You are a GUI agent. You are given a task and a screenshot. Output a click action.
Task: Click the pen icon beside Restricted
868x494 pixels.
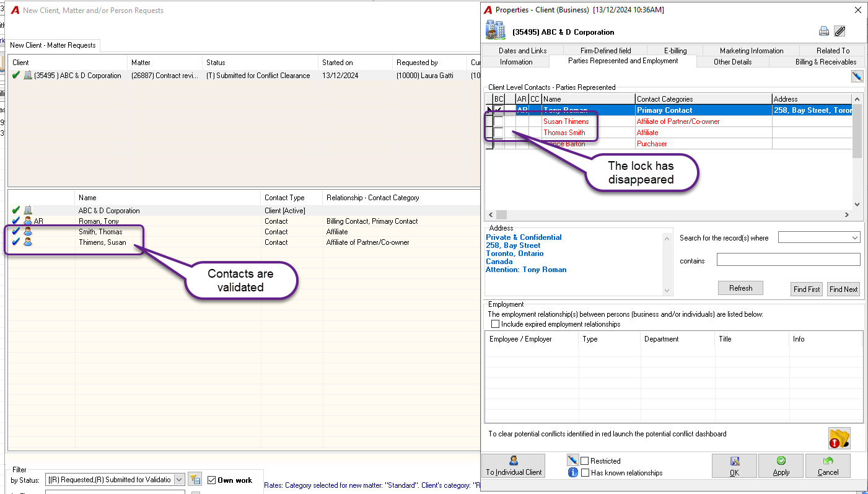point(572,461)
